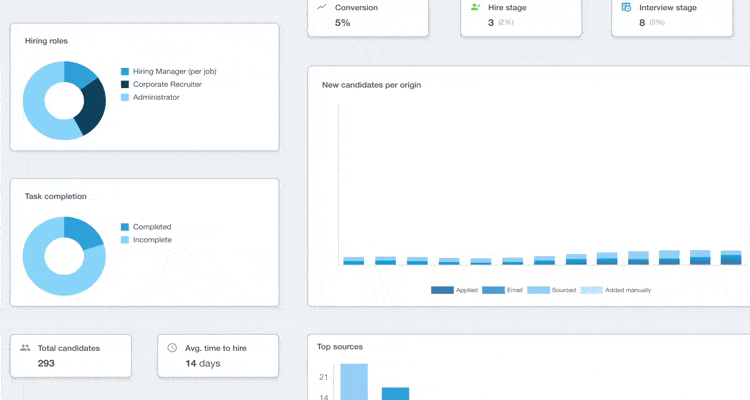750x400 pixels.
Task: Click the Email legend label
Action: tap(515, 290)
